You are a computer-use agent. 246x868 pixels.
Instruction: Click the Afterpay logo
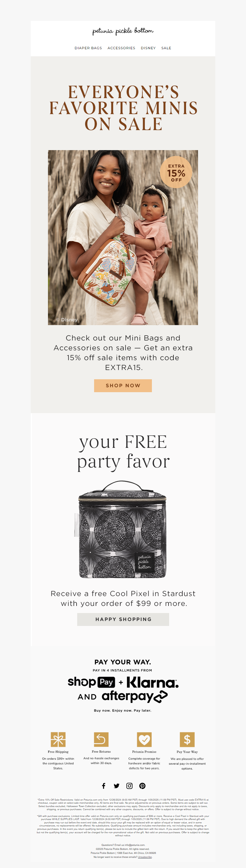pyautogui.click(x=134, y=696)
